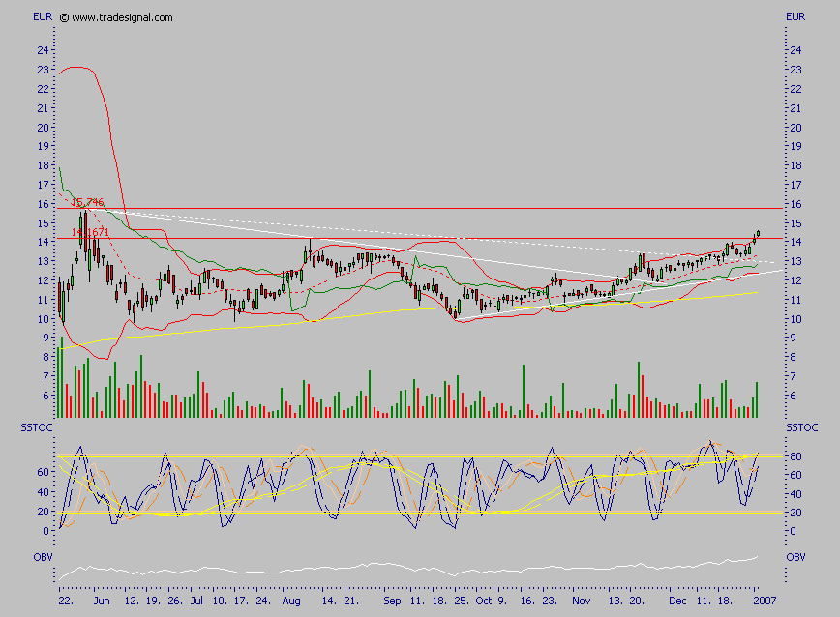Click the 24 price level on left axis

point(42,50)
